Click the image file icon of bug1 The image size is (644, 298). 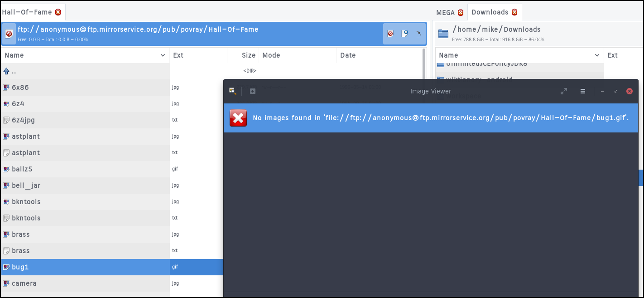point(6,267)
